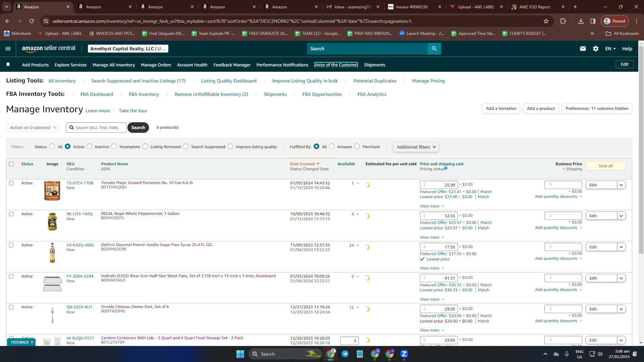644x362 pixels.
Task: Open the DaVinci syrup bottle thumbnail
Action: 52,253
